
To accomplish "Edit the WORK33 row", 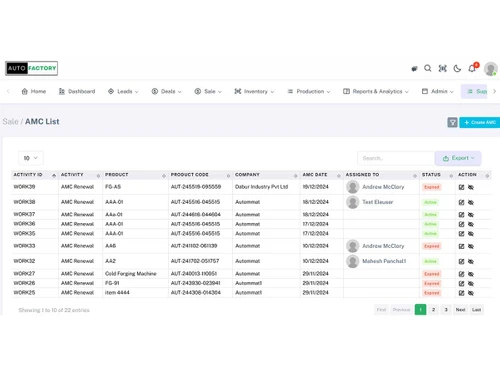I will click(x=461, y=246).
